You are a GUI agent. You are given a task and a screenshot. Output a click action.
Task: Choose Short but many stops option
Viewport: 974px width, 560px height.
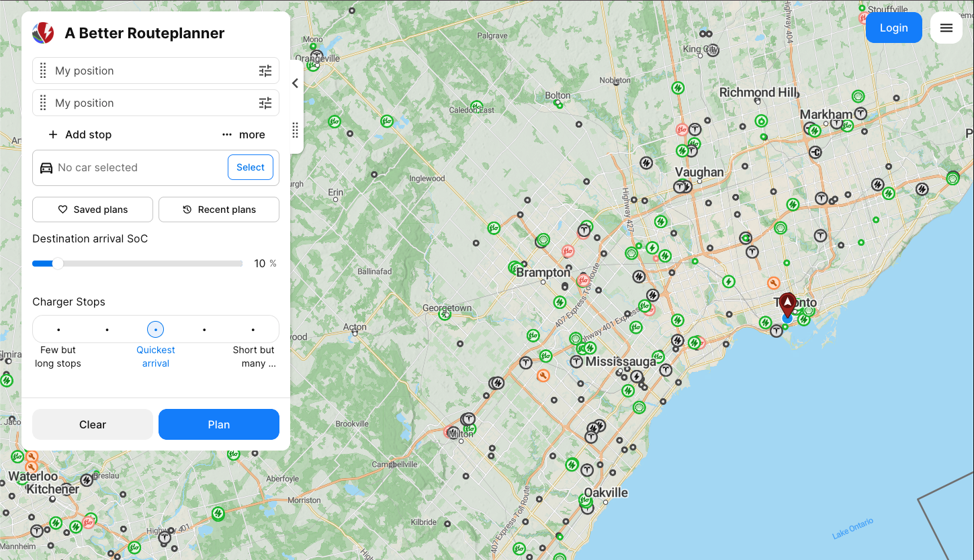pyautogui.click(x=253, y=330)
